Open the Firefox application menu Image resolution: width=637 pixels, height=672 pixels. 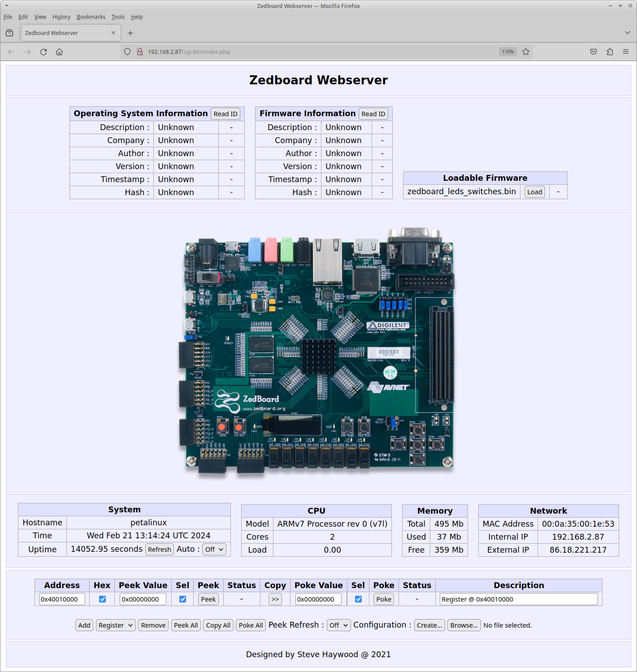(x=625, y=52)
